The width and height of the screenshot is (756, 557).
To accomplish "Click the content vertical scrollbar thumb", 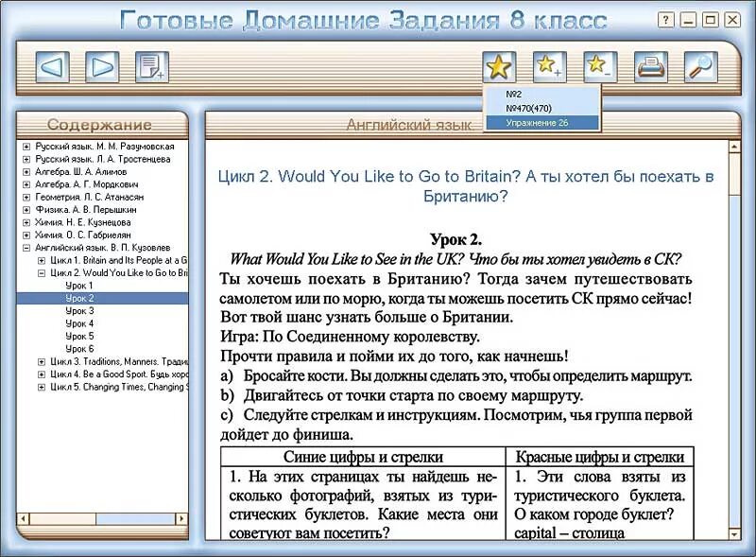I will (x=734, y=174).
